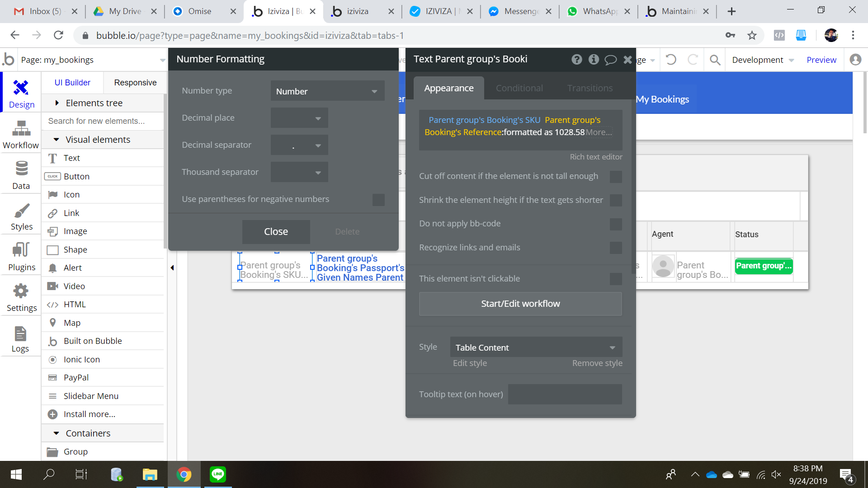Click the help question mark icon in property editor
Viewport: 868px width, 488px height.
(576, 59)
